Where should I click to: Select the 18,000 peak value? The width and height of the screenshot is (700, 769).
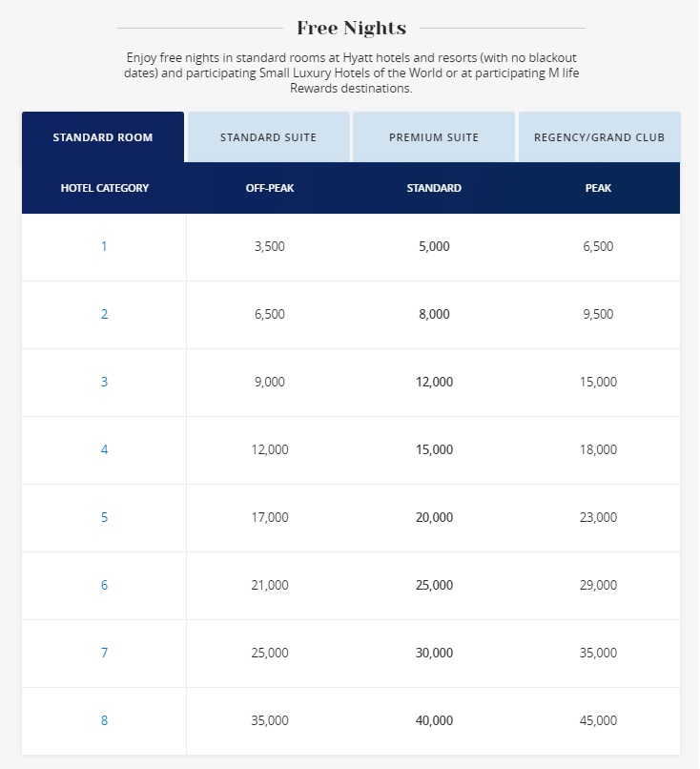point(598,449)
